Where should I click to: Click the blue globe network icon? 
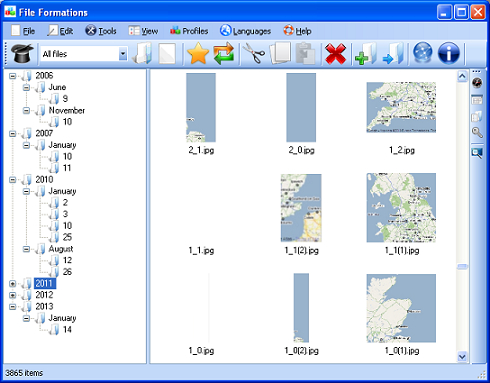(423, 53)
